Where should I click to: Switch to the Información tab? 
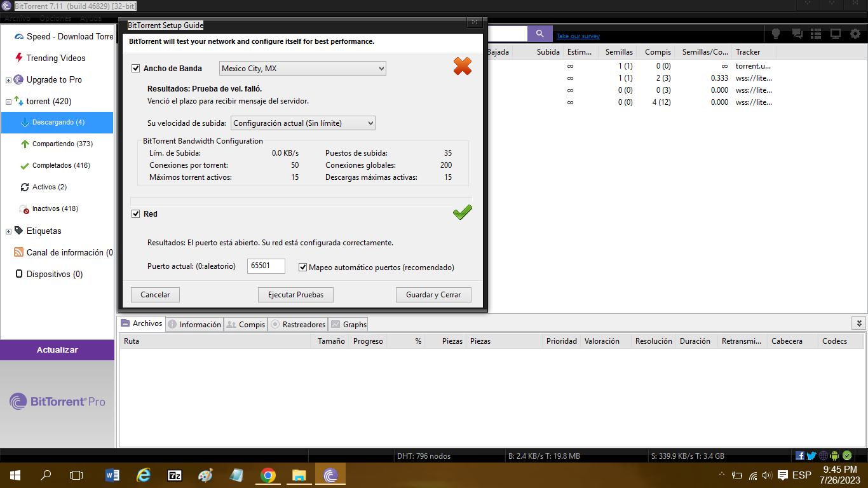pos(194,324)
